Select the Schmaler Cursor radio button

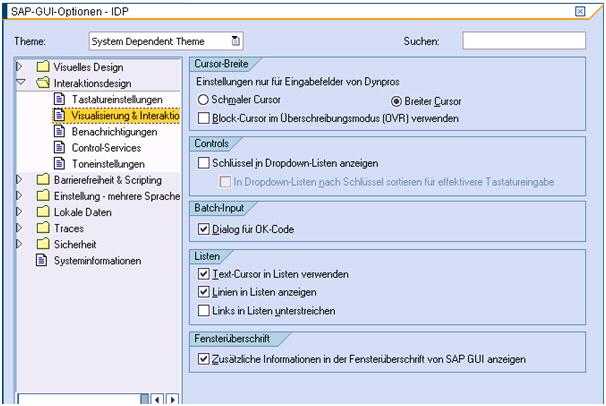click(203, 101)
